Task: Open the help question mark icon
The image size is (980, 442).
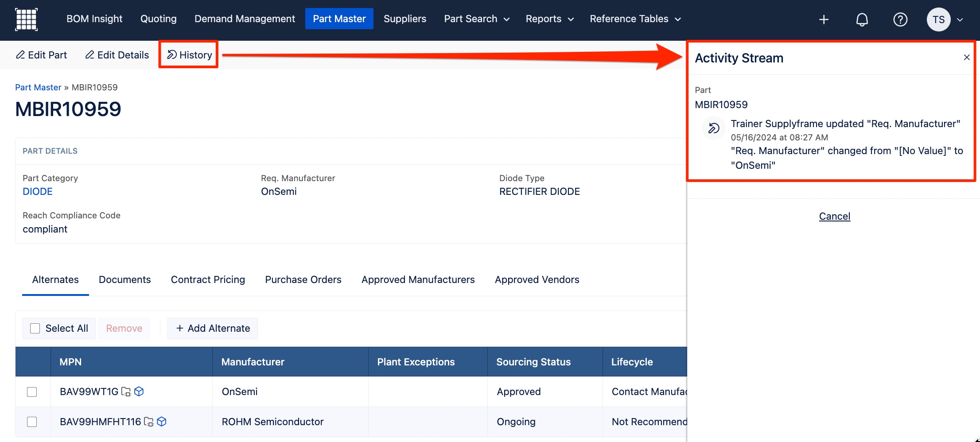Action: coord(900,19)
